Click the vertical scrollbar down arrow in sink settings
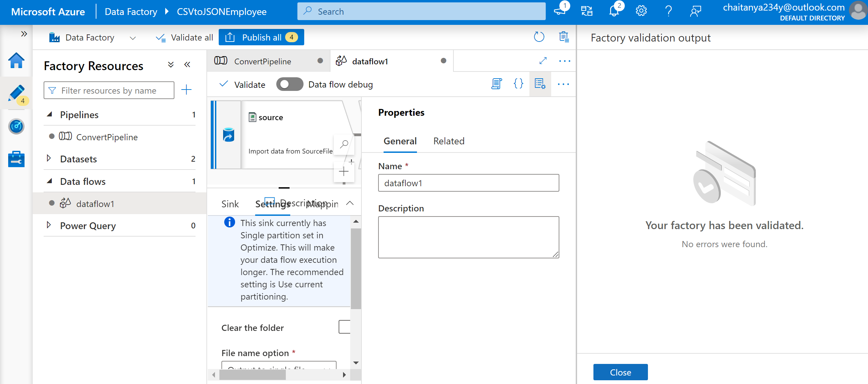Screen dimensions: 868x384 [x=356, y=363]
